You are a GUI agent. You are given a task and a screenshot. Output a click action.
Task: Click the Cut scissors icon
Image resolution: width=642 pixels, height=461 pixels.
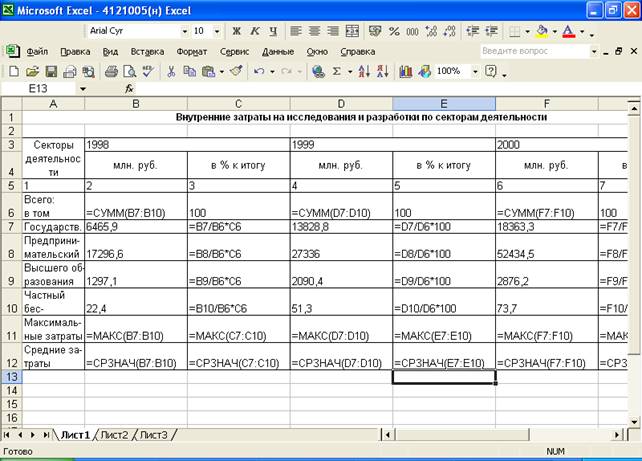click(x=172, y=72)
